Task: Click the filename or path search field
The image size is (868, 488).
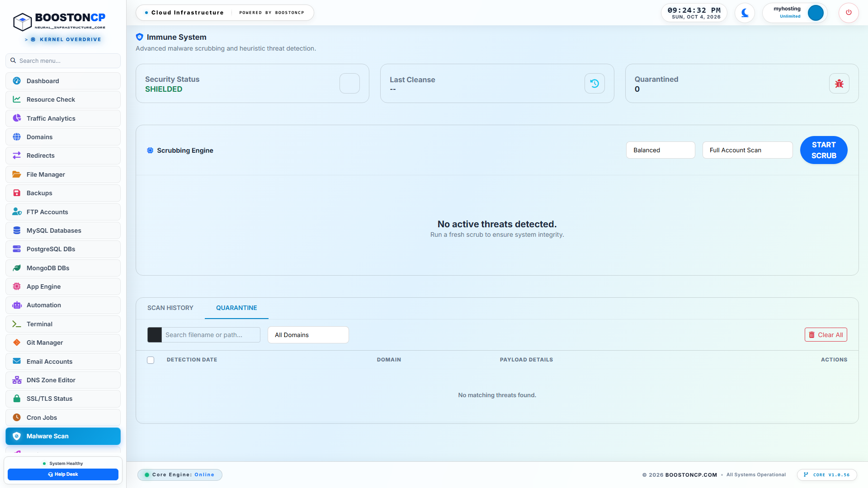Action: tap(211, 335)
